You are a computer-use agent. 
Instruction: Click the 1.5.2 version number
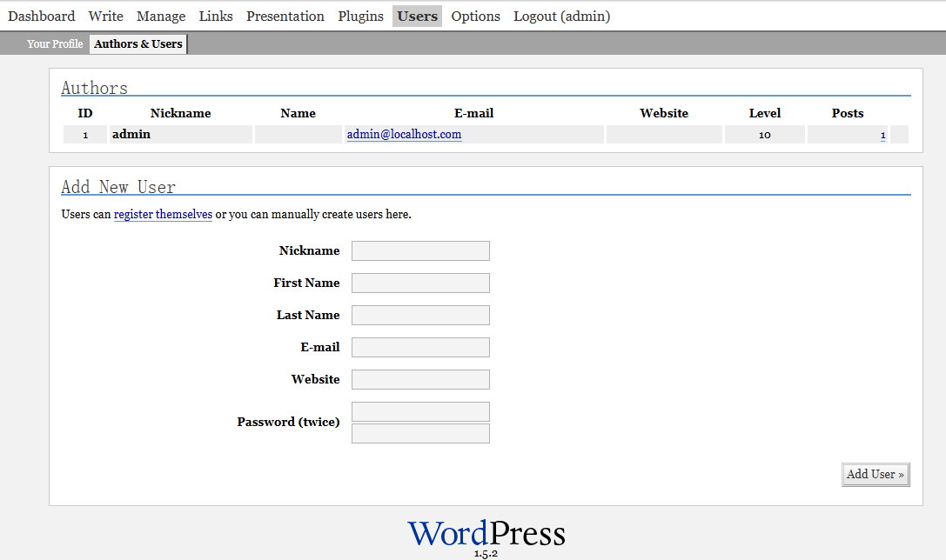[486, 553]
